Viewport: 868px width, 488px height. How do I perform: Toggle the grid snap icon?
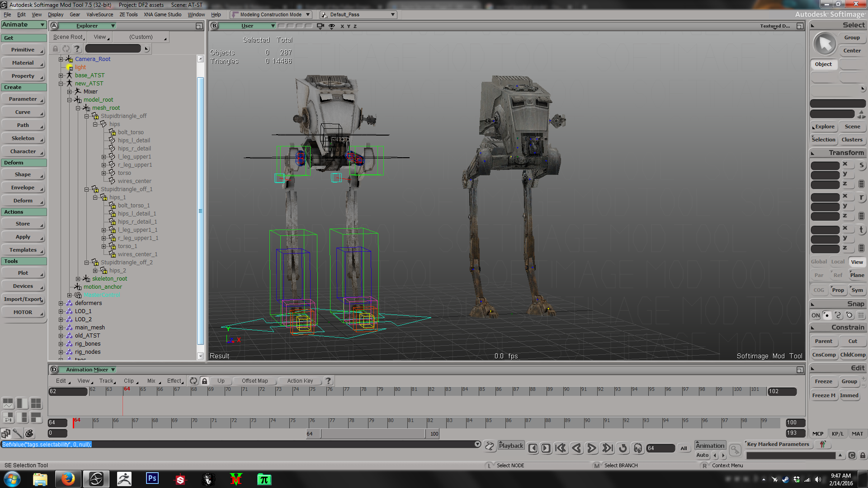[x=861, y=315]
